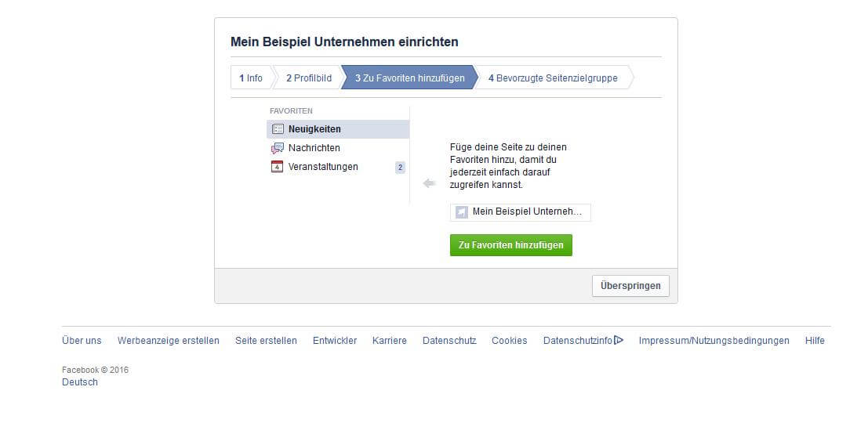This screenshot has height=423, width=868.
Task: Select Veranstaltungen in the Favoriten list
Action: tap(338, 167)
